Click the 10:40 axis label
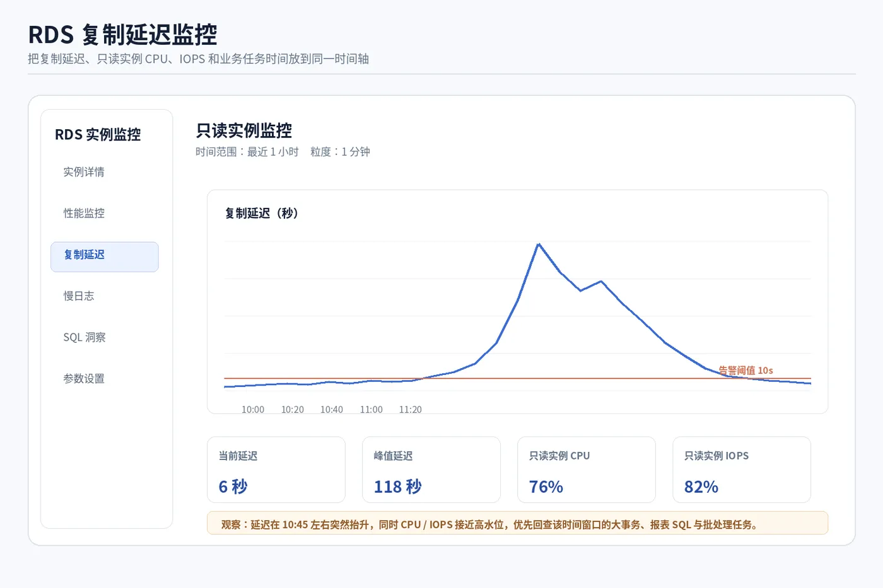Screen dimensions: 883x588 [332, 410]
